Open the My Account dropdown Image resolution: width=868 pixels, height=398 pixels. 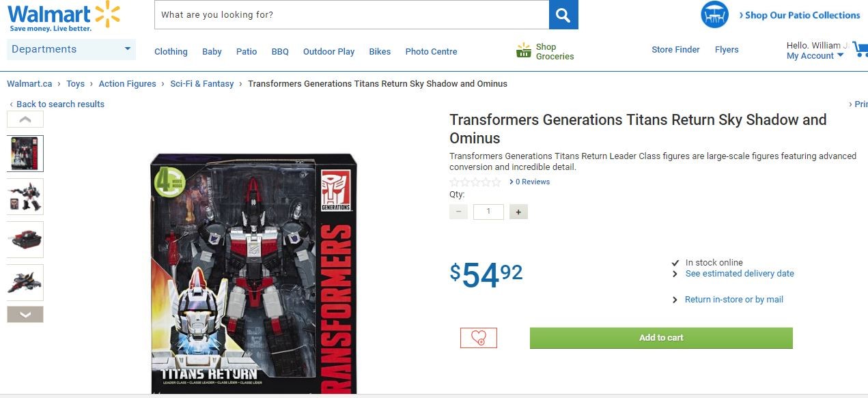point(815,56)
